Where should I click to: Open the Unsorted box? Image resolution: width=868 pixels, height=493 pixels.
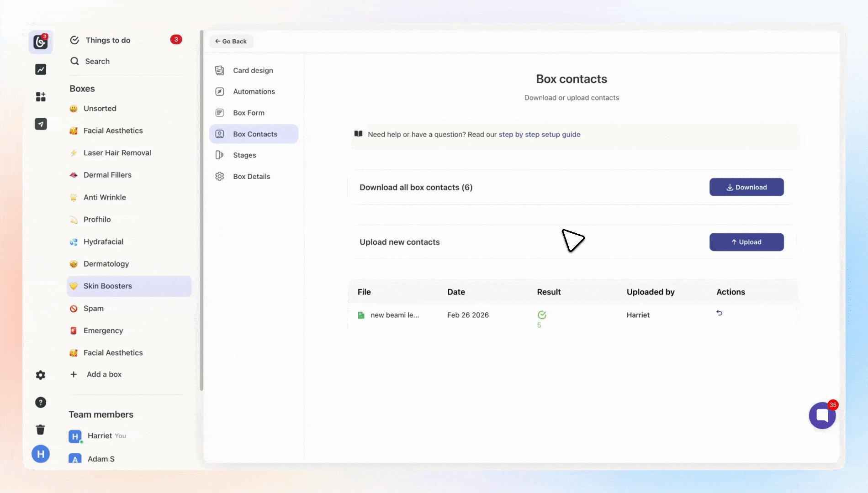[x=129, y=109]
